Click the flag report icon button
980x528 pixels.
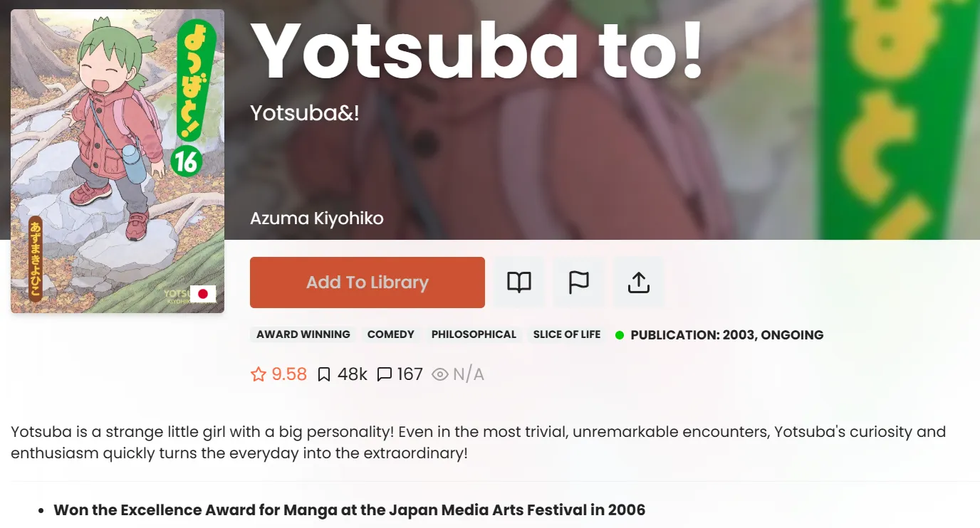point(579,283)
